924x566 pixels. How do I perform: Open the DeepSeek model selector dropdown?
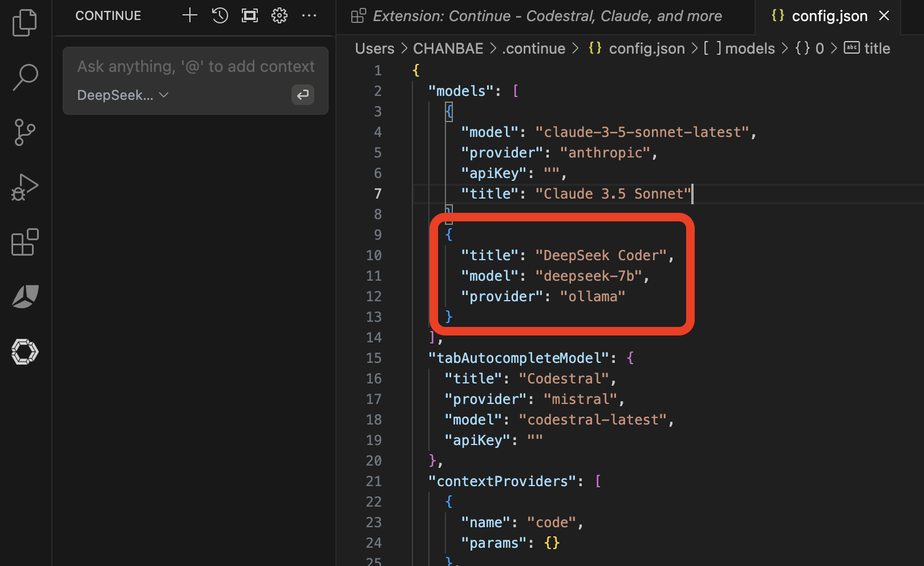click(123, 95)
